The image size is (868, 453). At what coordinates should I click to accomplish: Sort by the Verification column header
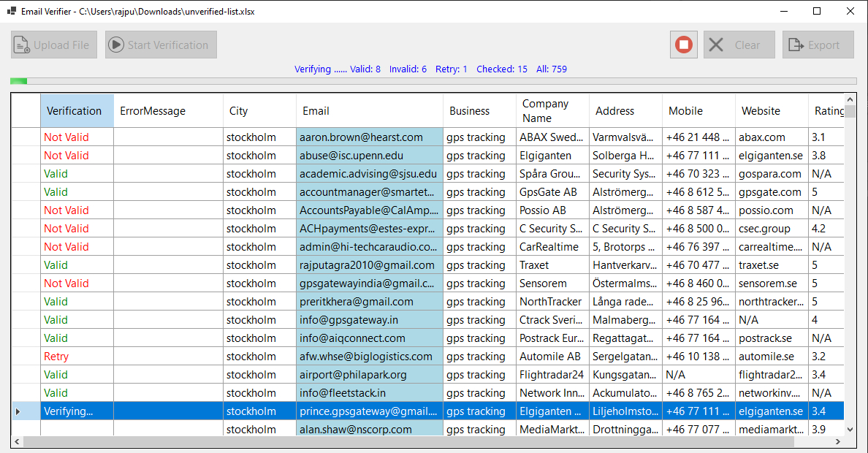77,111
